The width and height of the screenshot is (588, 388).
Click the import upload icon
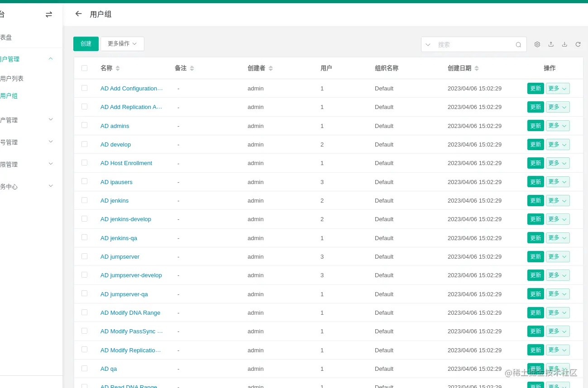pos(551,44)
